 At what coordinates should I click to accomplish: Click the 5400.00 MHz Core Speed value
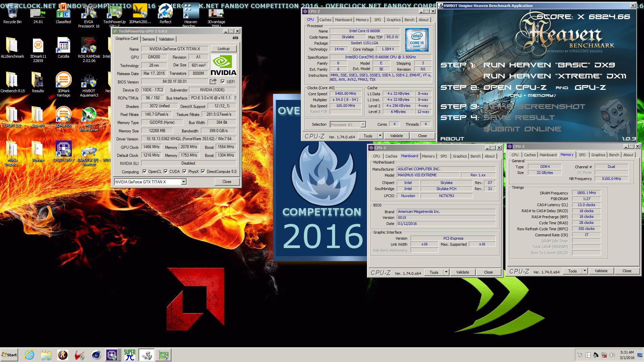tap(345, 94)
